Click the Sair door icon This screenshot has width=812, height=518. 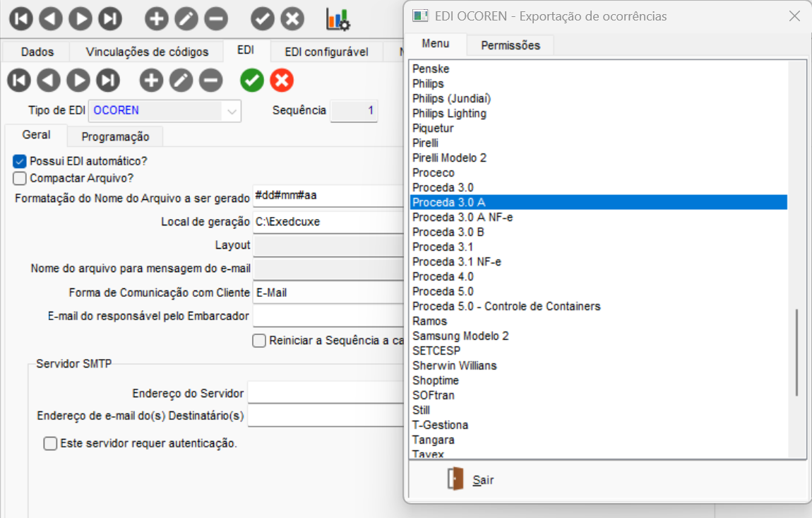pos(455,478)
